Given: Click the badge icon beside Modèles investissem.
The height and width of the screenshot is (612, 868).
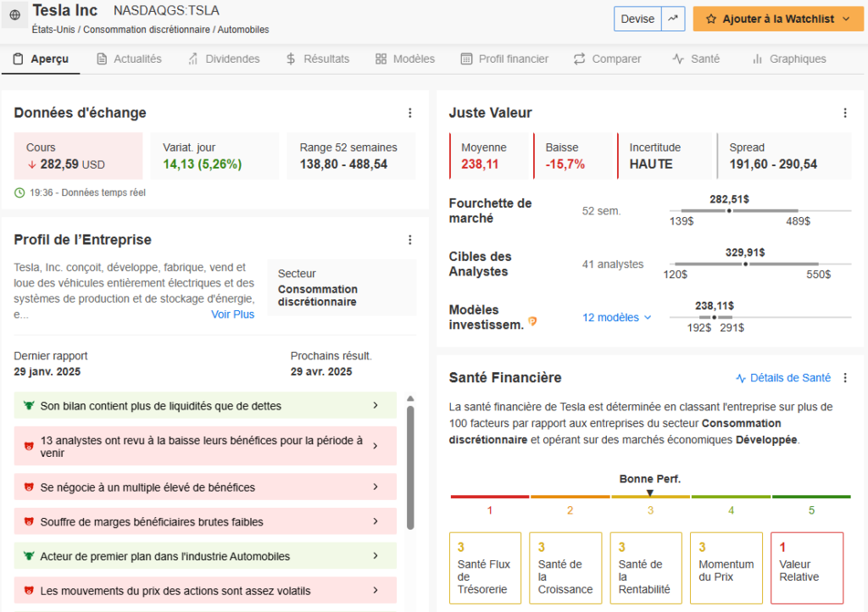Looking at the screenshot, I should [532, 321].
